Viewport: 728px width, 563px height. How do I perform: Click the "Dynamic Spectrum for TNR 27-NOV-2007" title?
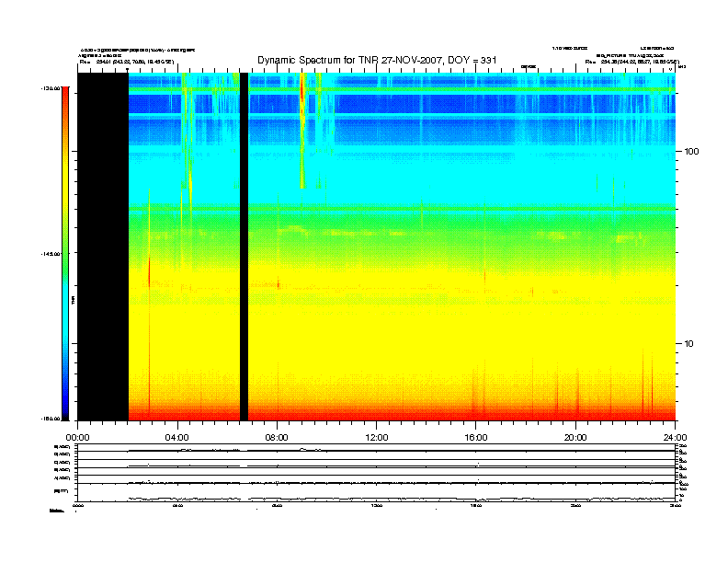point(377,60)
